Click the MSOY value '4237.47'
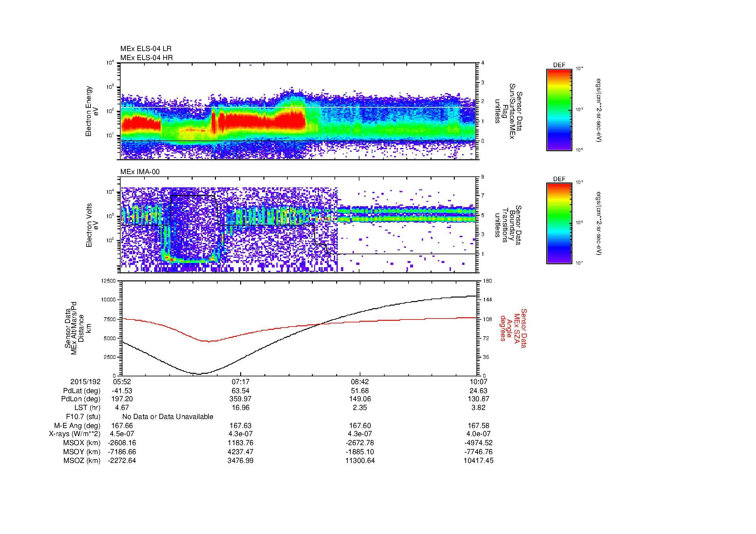The width and height of the screenshot is (756, 534). [x=241, y=452]
